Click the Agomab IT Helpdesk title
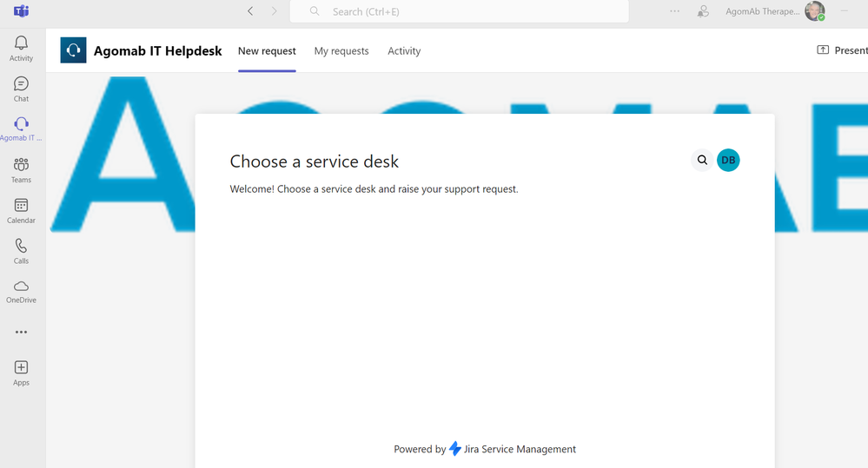Screen dimensions: 868x468 point(158,51)
